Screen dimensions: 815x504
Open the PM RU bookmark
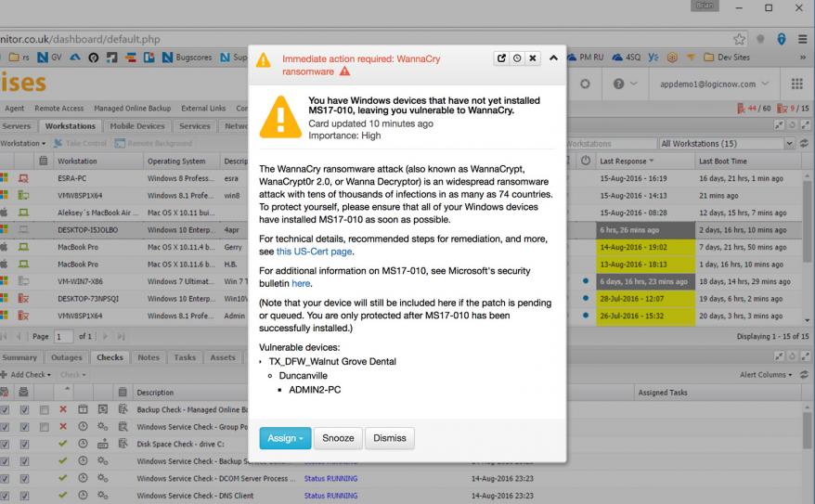click(x=585, y=58)
